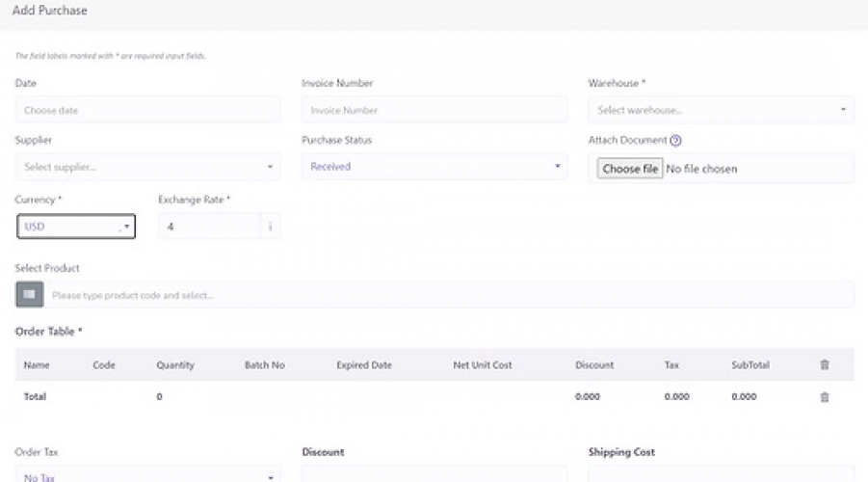Click the Quantity column header
Screen dimensions: 868x482
[x=175, y=365]
